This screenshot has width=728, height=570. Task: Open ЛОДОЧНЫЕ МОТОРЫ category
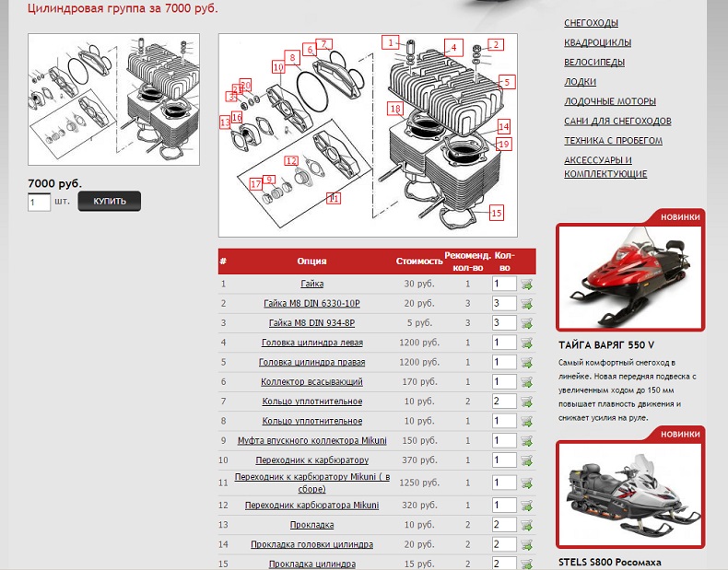(610, 101)
